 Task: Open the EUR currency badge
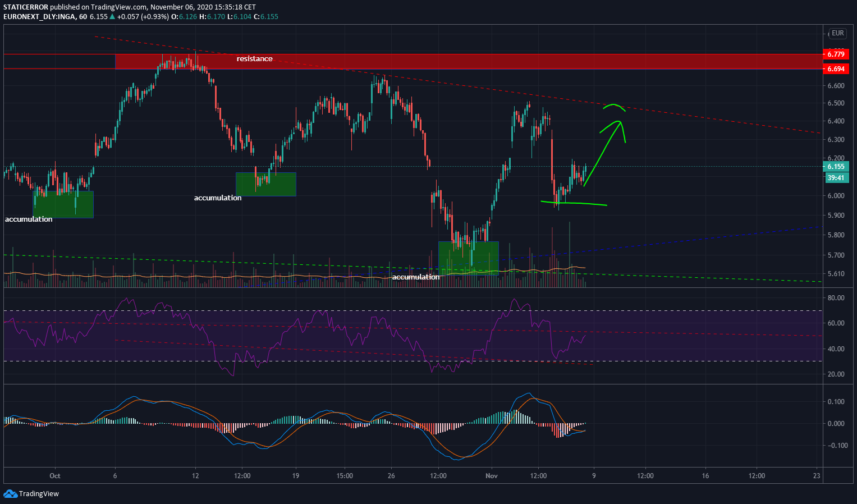point(838,33)
